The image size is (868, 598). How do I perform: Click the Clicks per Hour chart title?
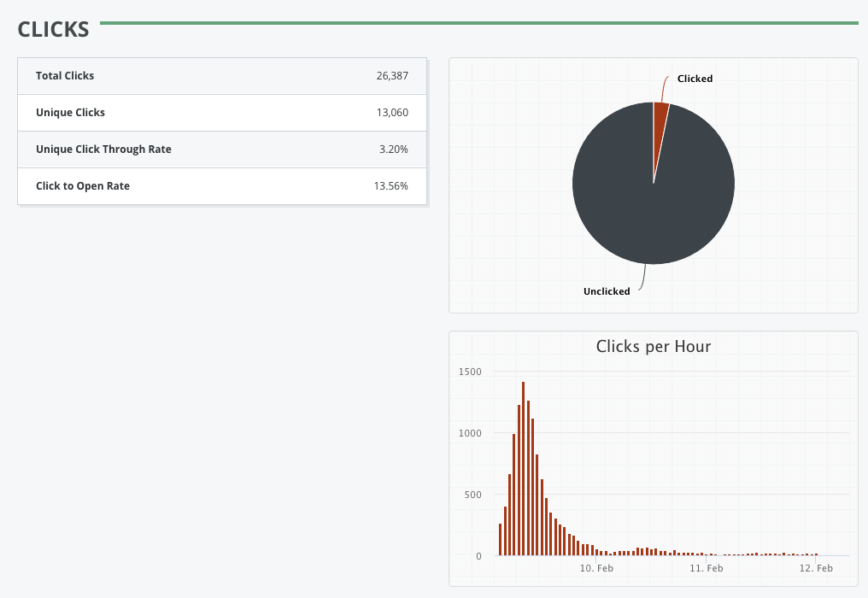tap(653, 346)
